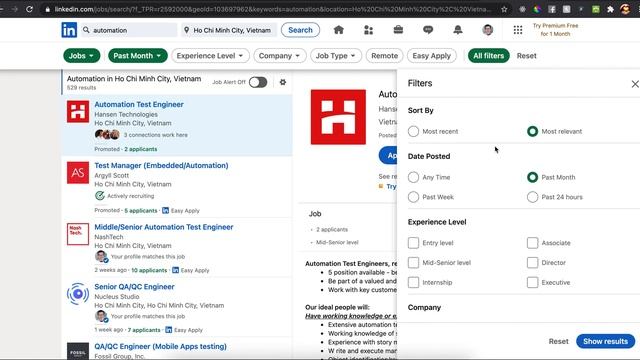This screenshot has width=640, height=360.
Task: Toggle the Job Alert switch
Action: coord(258,82)
